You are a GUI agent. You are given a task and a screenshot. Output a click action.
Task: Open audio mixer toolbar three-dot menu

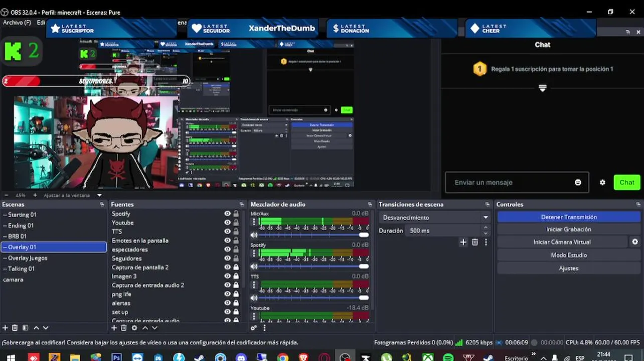pos(264,328)
